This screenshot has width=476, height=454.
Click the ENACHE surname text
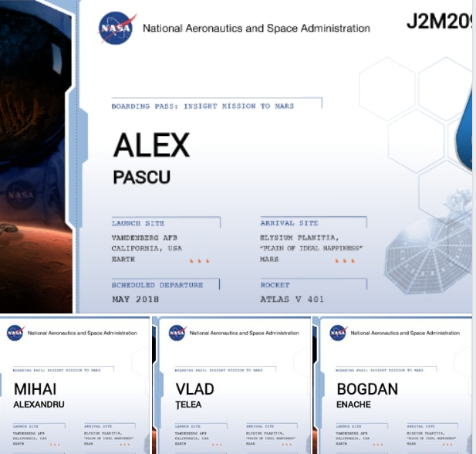[353, 405]
